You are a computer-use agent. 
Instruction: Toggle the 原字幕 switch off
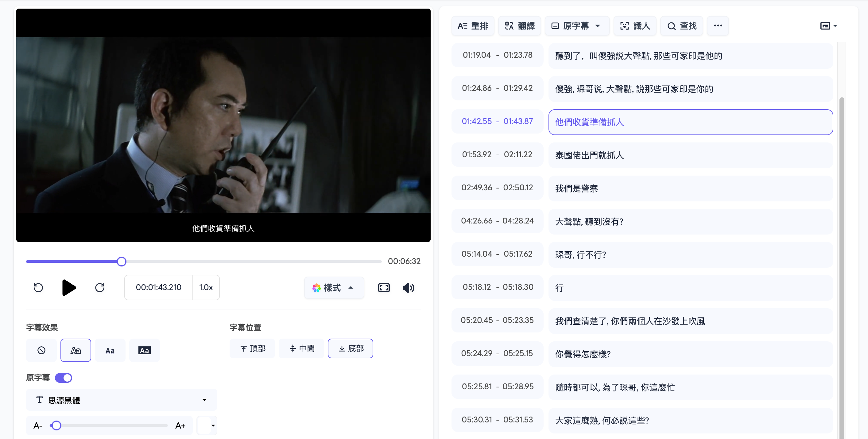click(x=64, y=378)
